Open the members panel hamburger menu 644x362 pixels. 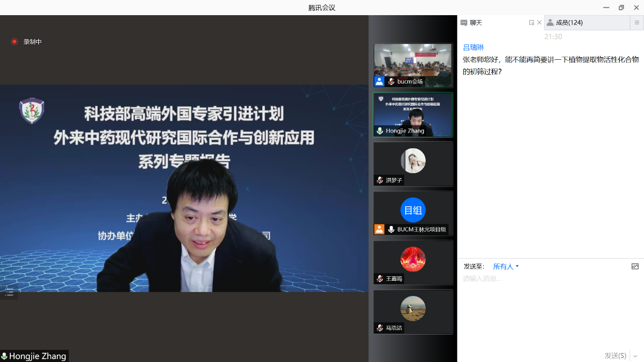(637, 23)
